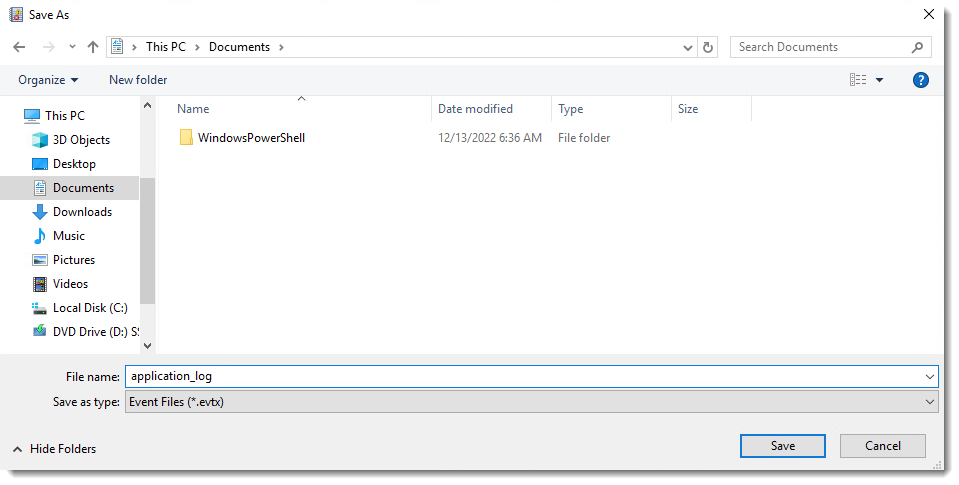Click the search magnifier icon
This screenshot has height=485, width=959.
(917, 47)
